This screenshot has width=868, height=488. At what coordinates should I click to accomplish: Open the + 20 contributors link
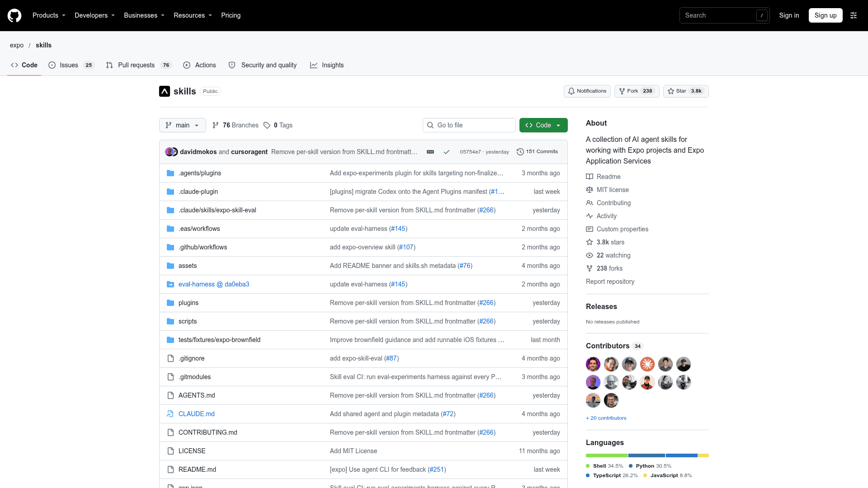coord(606,418)
